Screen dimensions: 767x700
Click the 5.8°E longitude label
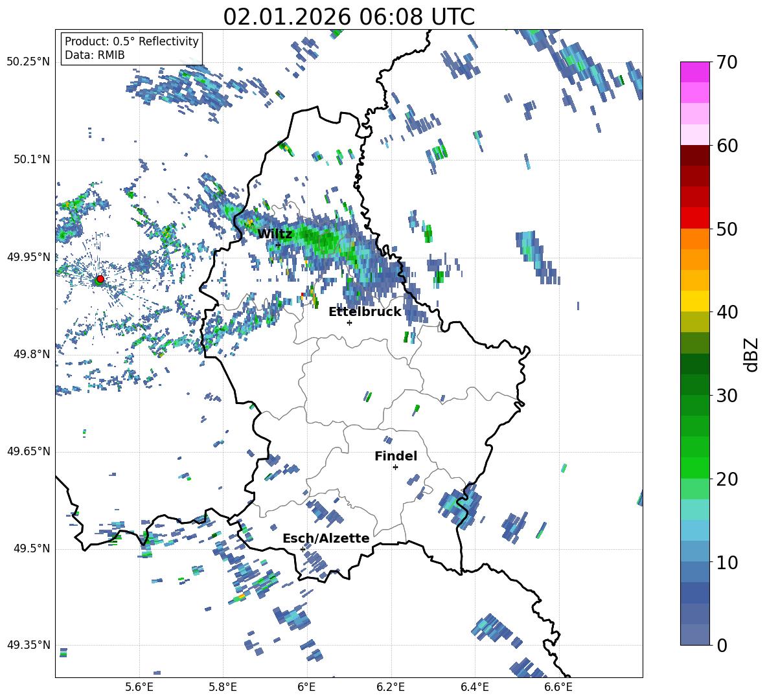[223, 687]
